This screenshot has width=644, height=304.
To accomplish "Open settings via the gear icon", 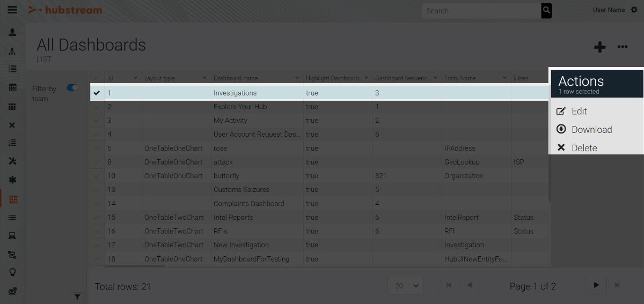I will click(634, 10).
